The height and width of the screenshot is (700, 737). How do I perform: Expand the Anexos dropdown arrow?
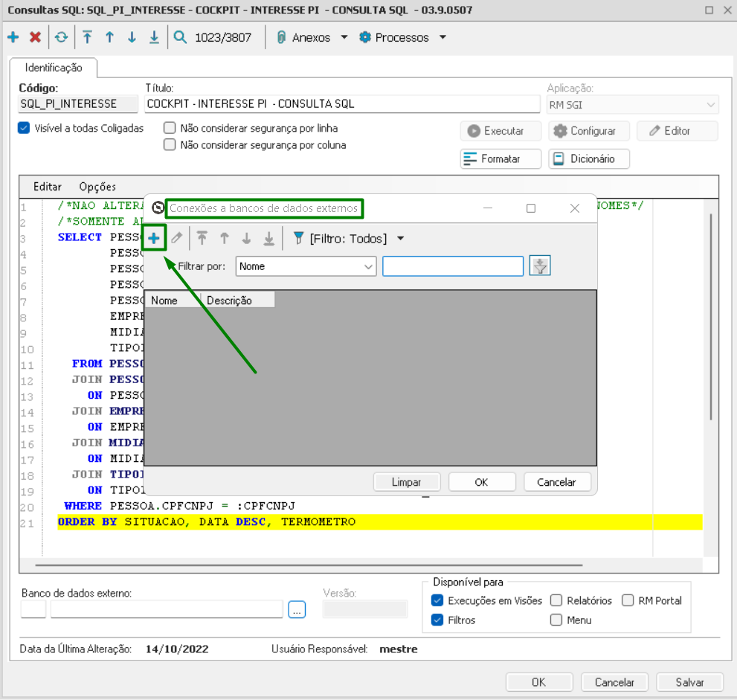344,37
